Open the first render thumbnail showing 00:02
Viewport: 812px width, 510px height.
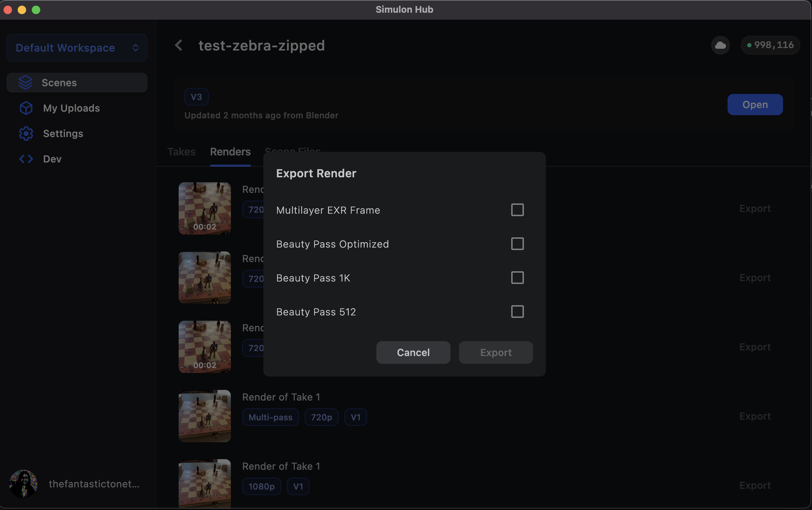205,208
